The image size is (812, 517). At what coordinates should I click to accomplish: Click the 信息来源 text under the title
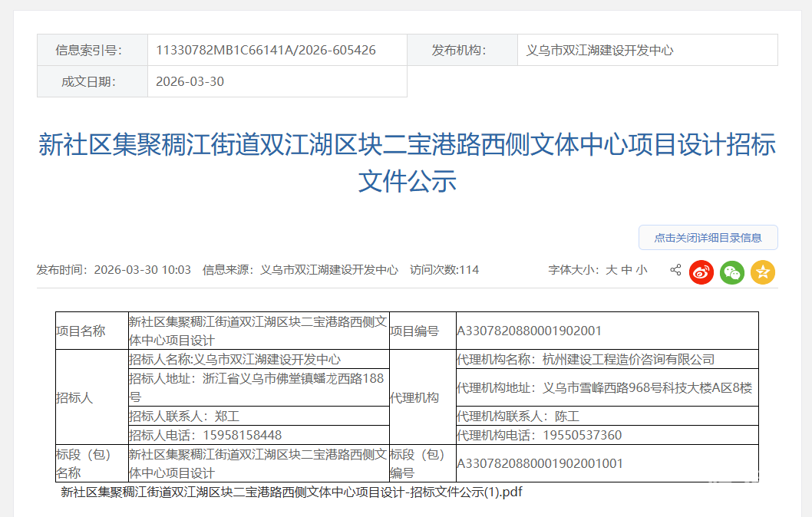coord(300,270)
